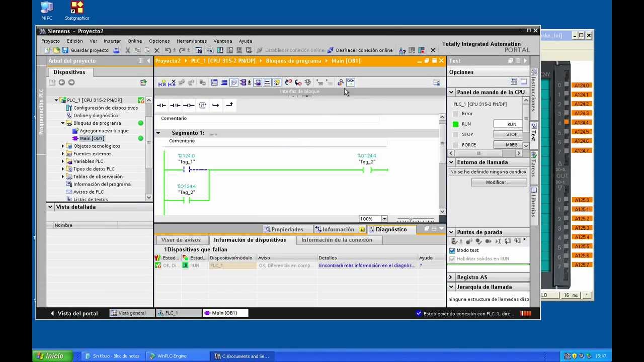Image resolution: width=644 pixels, height=362 pixels.
Task: Click the editor vertical scrollbar
Action: pos(442,165)
